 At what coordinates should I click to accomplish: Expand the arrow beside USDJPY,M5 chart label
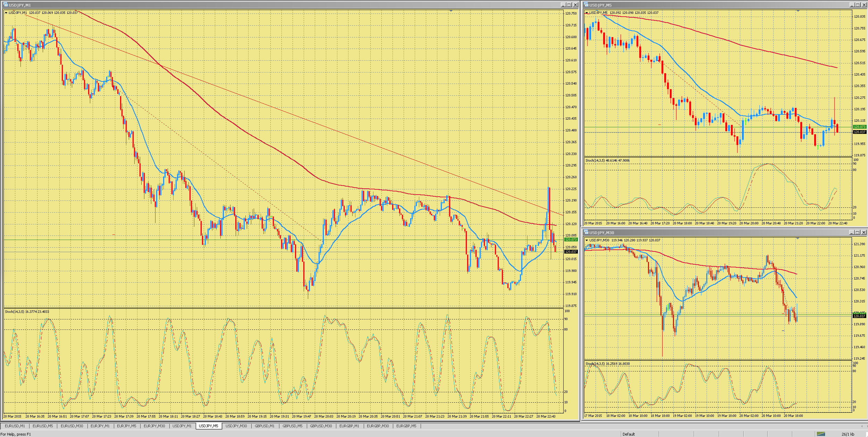coord(587,13)
